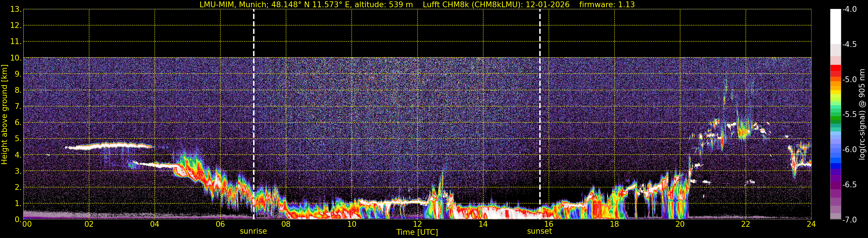
Task: Click the sunrise dashed vertical line
Action: [254, 114]
